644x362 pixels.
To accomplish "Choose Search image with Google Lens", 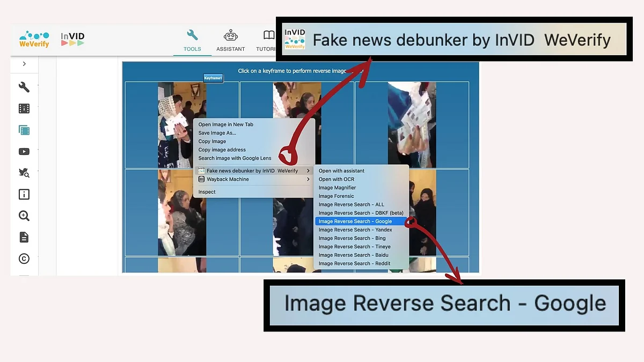I will coord(235,158).
